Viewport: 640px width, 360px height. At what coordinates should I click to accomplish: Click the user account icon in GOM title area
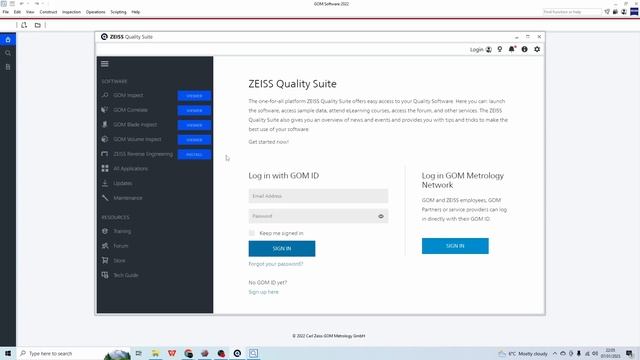(624, 12)
